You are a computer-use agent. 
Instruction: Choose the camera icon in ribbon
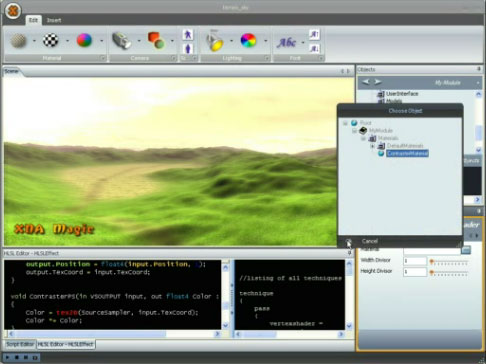pos(121,41)
